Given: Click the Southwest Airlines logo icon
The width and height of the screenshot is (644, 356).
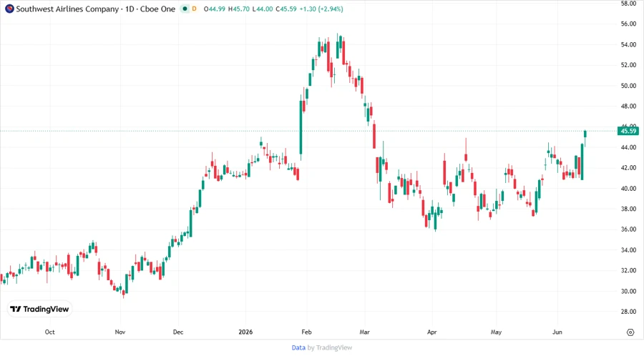Looking at the screenshot, I should pos(9,9).
